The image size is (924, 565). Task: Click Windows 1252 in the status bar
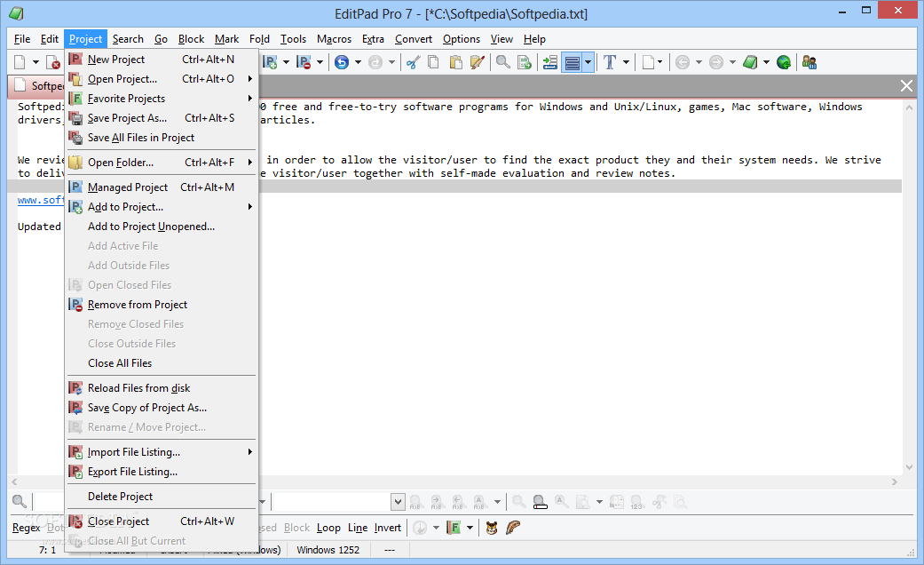[328, 550]
